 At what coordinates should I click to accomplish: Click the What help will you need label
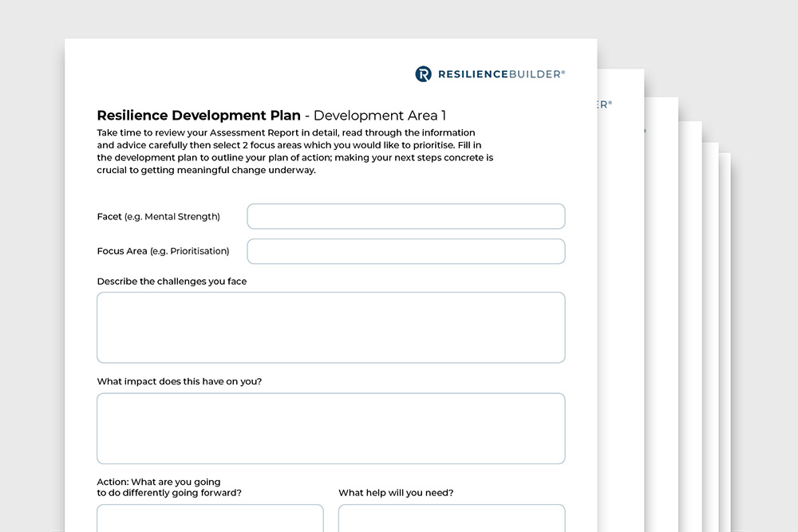pyautogui.click(x=396, y=493)
